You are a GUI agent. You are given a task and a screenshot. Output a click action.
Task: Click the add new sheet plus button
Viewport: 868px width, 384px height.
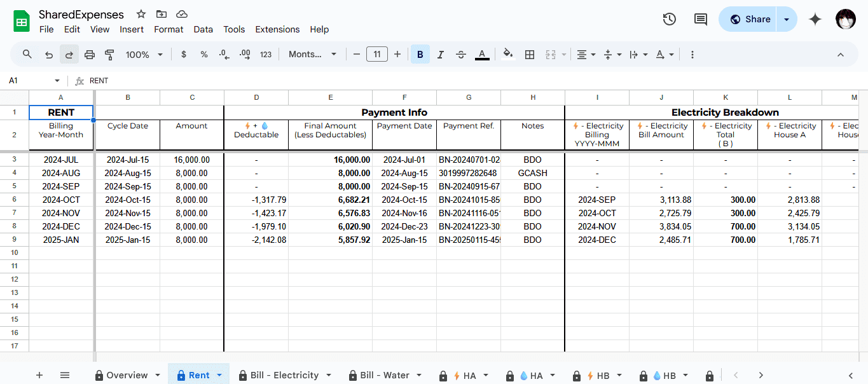(x=39, y=375)
